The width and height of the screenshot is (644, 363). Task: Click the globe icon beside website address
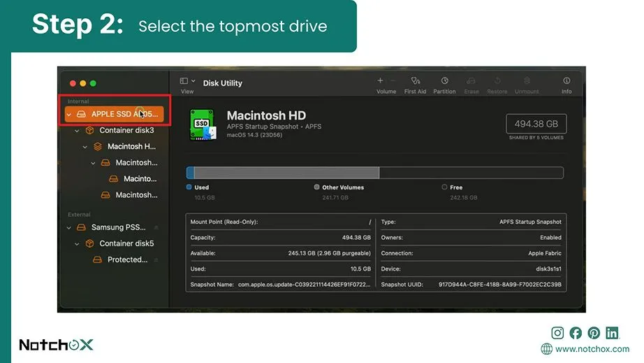[x=547, y=349]
